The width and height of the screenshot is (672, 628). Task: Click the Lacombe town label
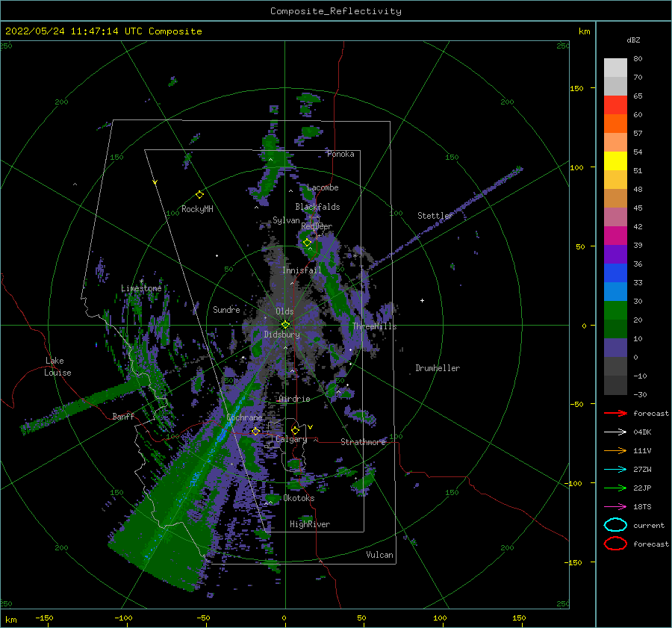[x=323, y=187]
